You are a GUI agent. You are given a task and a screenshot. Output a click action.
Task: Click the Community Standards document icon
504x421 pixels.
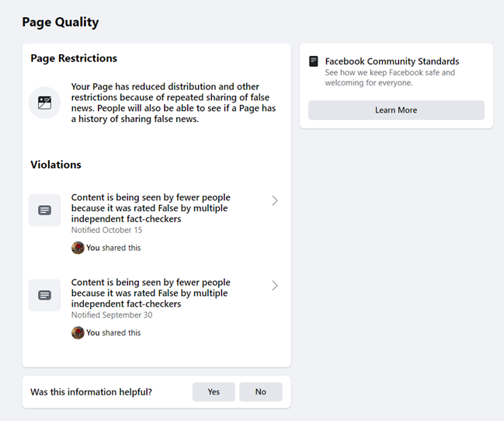[x=314, y=61]
